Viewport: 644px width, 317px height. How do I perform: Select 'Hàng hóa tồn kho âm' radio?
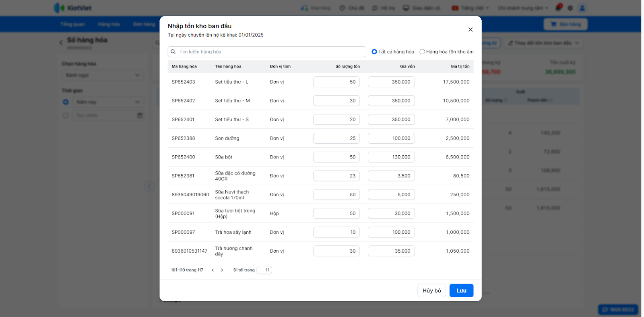point(422,51)
